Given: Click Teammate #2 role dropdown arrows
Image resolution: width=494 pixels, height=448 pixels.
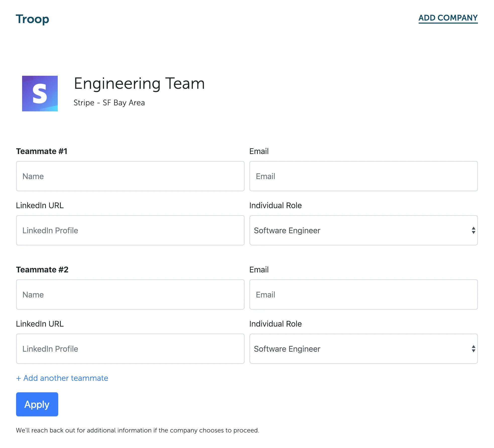Looking at the screenshot, I should tap(473, 349).
